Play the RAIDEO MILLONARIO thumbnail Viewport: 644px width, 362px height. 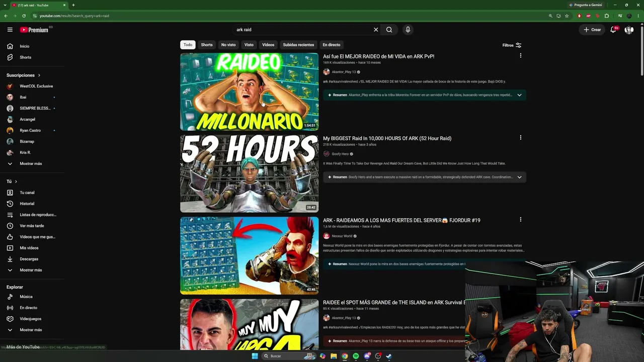click(x=249, y=92)
